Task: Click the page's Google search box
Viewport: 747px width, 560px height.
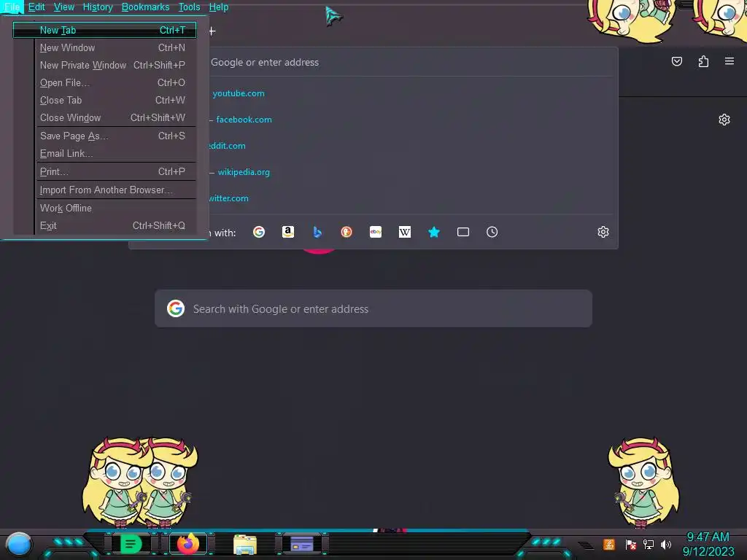Action: point(373,309)
